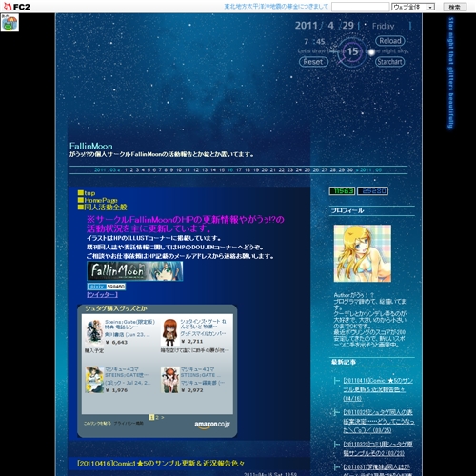
Task: Open the Amazon.co.jp logo in the widget
Action: [212, 425]
